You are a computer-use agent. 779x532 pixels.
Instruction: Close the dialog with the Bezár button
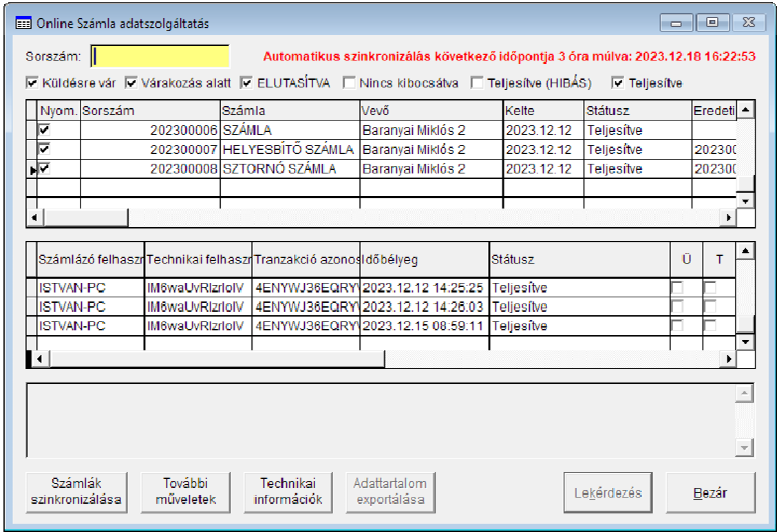(x=710, y=492)
